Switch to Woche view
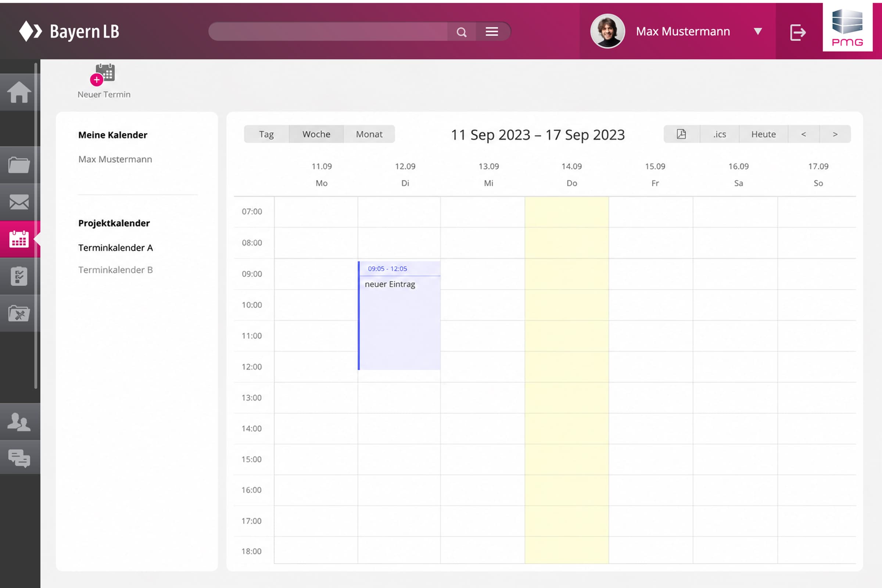 pos(316,134)
